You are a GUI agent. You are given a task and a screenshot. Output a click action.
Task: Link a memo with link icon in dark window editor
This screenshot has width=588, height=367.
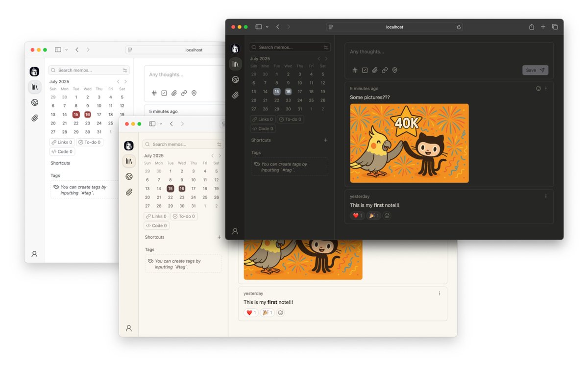point(385,70)
